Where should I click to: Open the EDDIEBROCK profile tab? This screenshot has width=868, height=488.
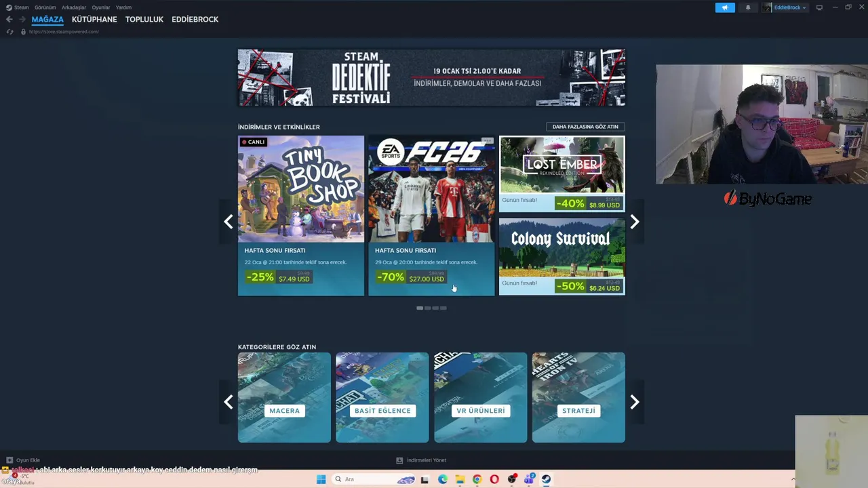coord(195,20)
